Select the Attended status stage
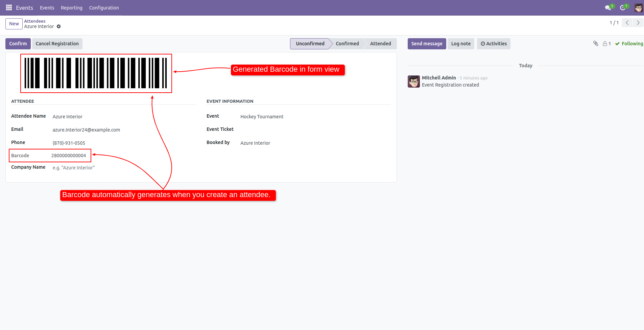The image size is (644, 330). [380, 44]
